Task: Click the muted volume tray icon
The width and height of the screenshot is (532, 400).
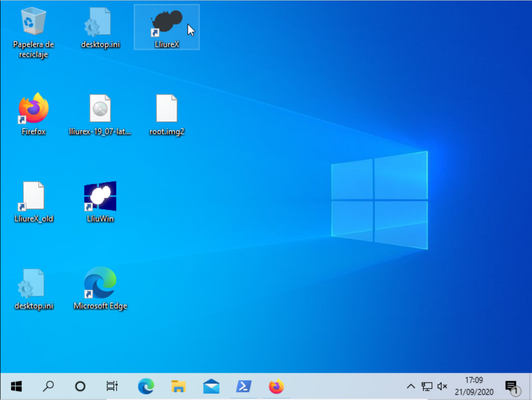Action: pyautogui.click(x=442, y=386)
